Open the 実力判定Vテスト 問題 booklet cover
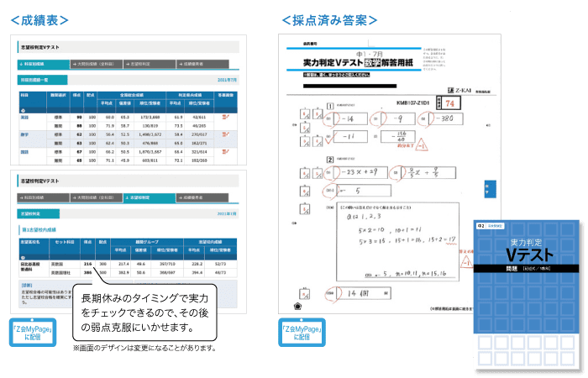 526,296
